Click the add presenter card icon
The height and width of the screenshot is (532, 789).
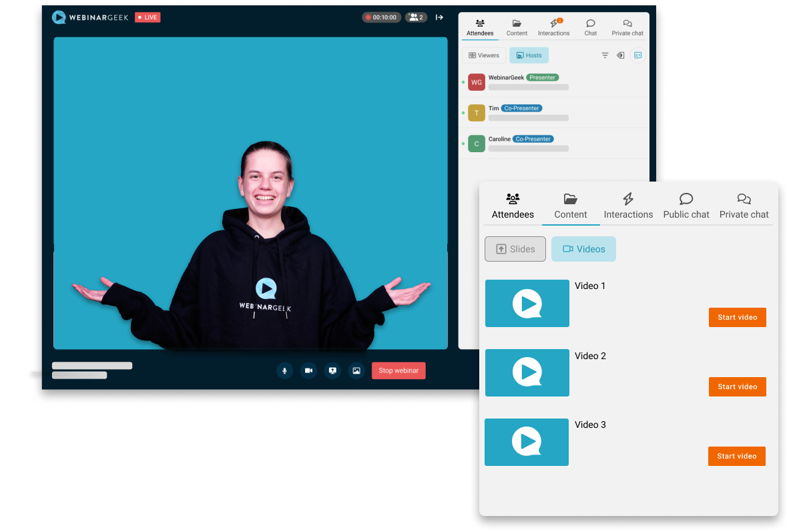point(637,55)
